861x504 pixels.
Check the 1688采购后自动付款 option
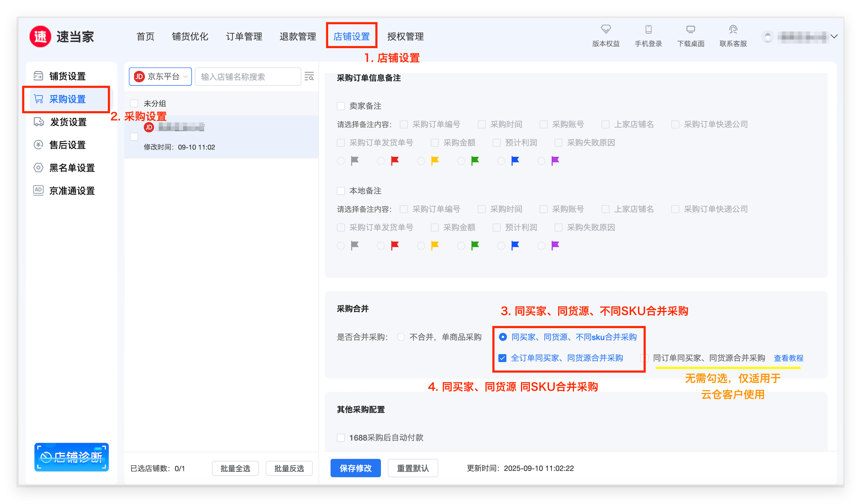click(x=341, y=438)
